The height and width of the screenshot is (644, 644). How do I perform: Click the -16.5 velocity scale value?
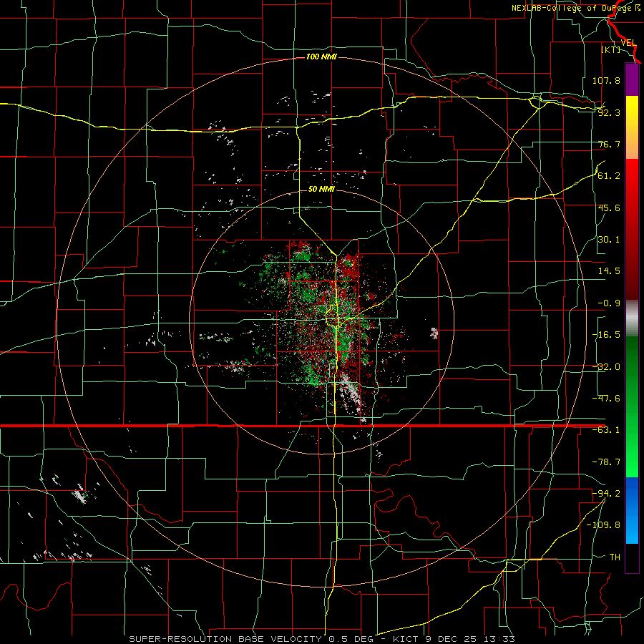click(x=606, y=335)
